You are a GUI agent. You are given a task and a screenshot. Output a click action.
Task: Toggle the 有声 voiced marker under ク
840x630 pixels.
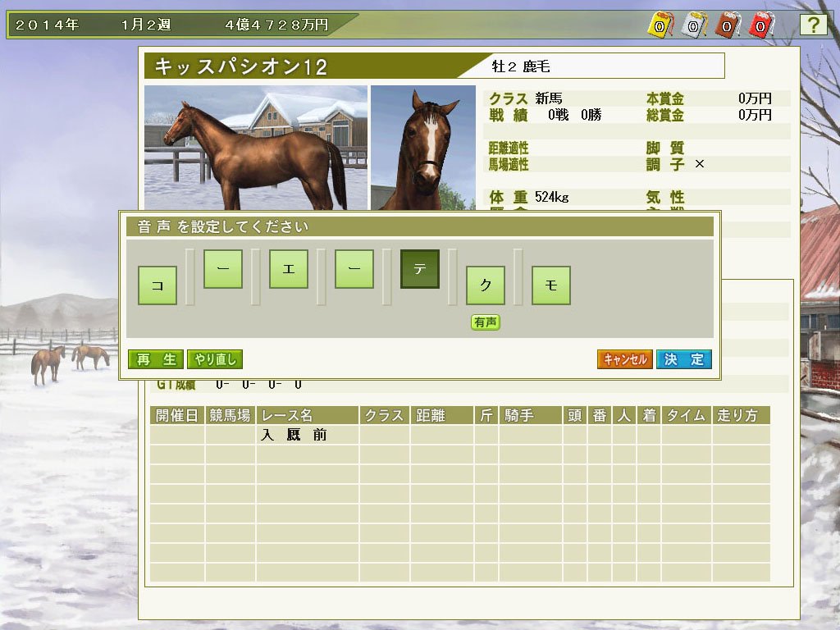486,322
